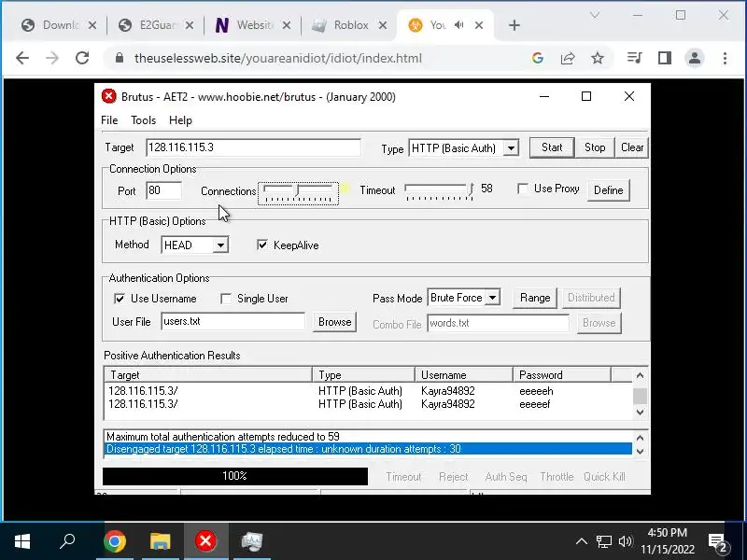Image resolution: width=747 pixels, height=560 pixels.
Task: Open the Method HEAD dropdown
Action: [x=220, y=245]
